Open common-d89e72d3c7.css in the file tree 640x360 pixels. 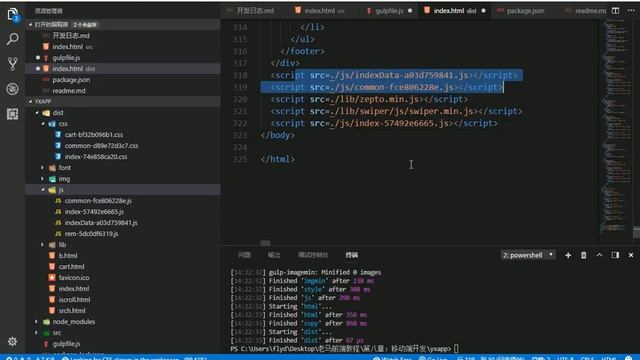coord(101,146)
